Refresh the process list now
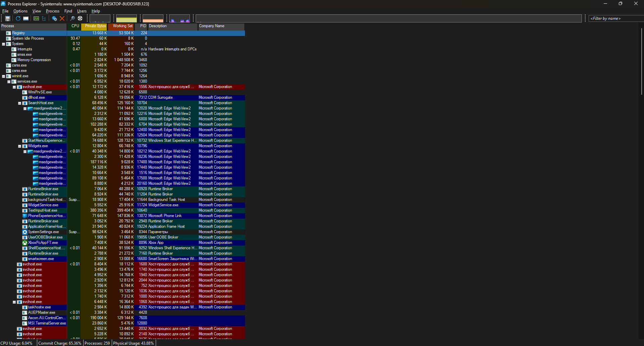This screenshot has width=644, height=346. pos(18,18)
